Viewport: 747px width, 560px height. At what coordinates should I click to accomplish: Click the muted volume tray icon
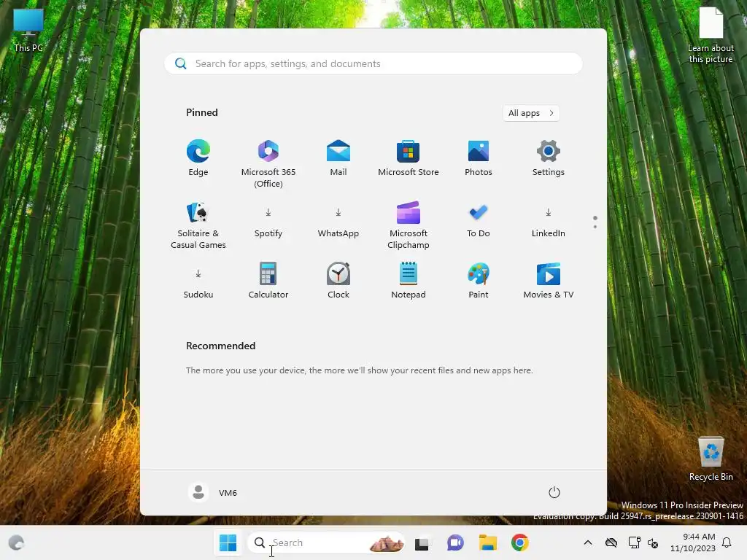tap(653, 542)
